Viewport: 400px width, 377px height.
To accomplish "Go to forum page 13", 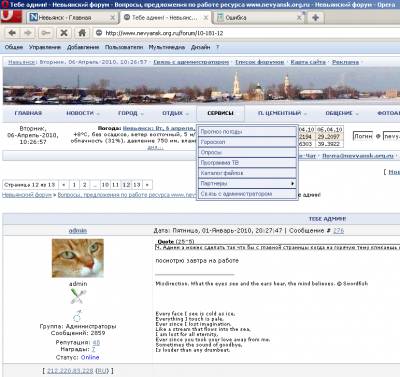I will coord(137,185).
